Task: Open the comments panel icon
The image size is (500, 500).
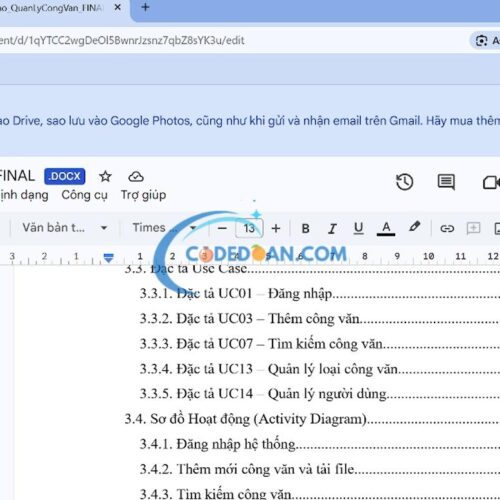Action: 446,182
